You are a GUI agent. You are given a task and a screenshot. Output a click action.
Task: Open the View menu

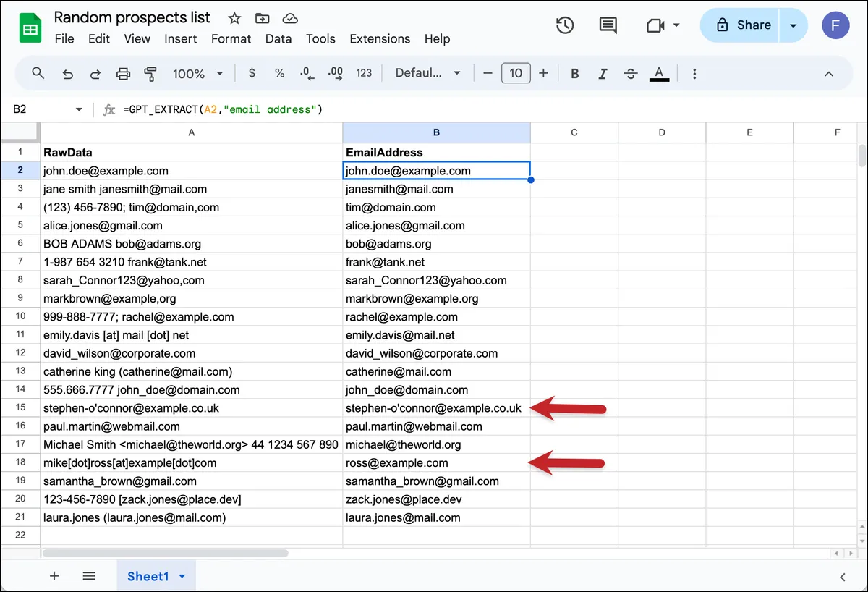[x=137, y=39]
